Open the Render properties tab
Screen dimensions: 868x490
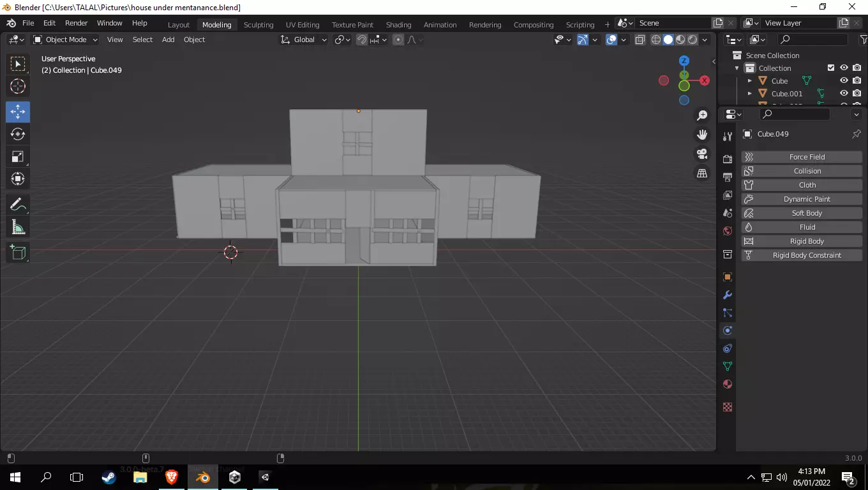coord(727,159)
